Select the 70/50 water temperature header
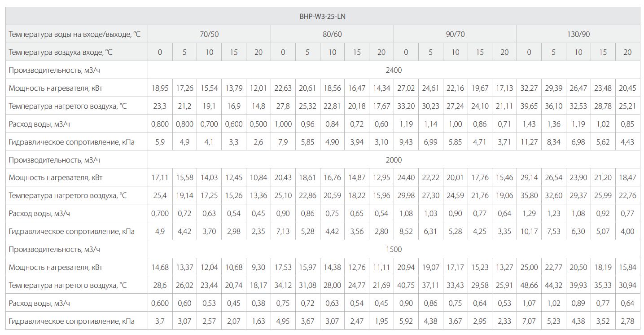 [209, 34]
